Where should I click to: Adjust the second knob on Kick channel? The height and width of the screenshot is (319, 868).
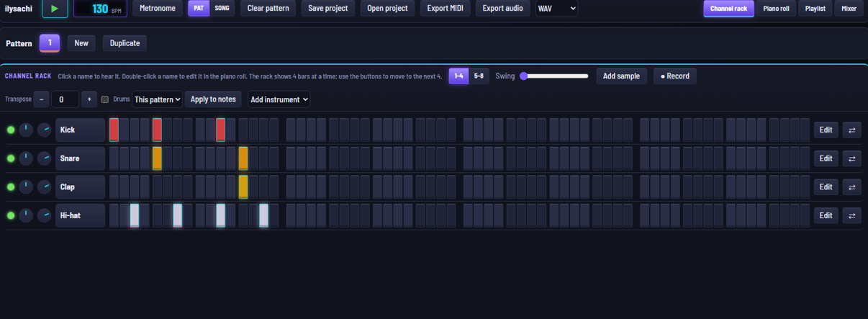pyautogui.click(x=45, y=130)
